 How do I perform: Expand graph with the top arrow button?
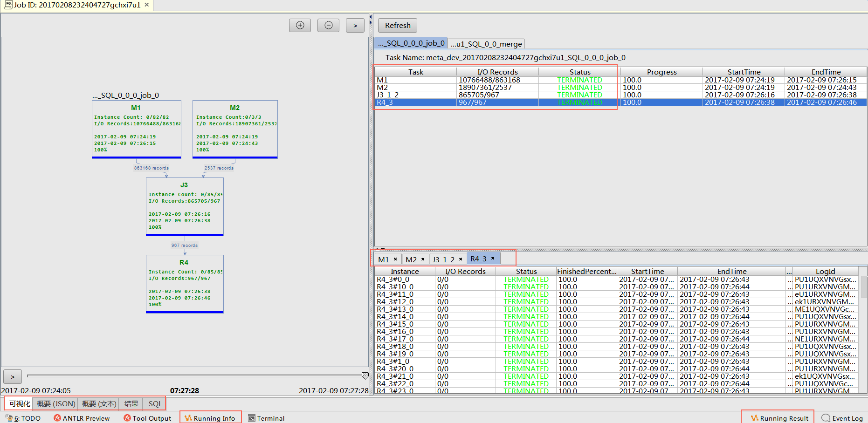point(355,26)
